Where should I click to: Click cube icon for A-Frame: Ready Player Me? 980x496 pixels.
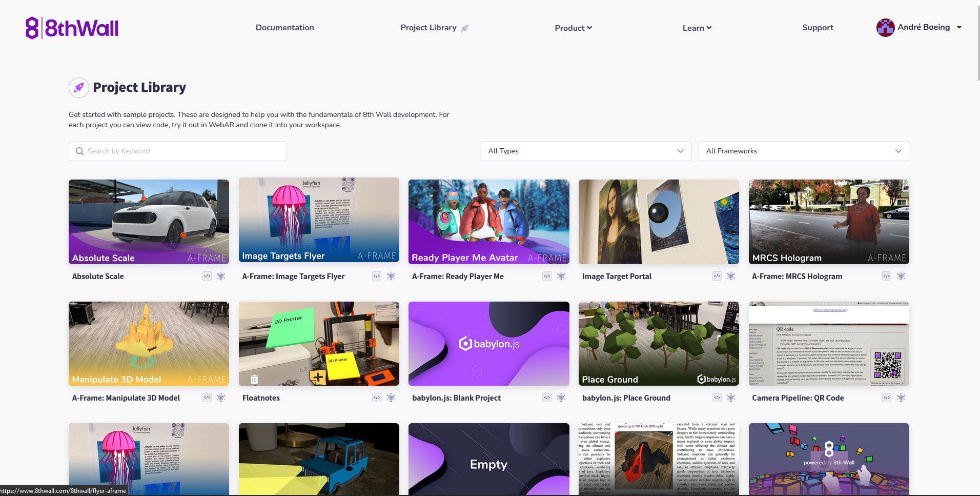click(x=561, y=276)
